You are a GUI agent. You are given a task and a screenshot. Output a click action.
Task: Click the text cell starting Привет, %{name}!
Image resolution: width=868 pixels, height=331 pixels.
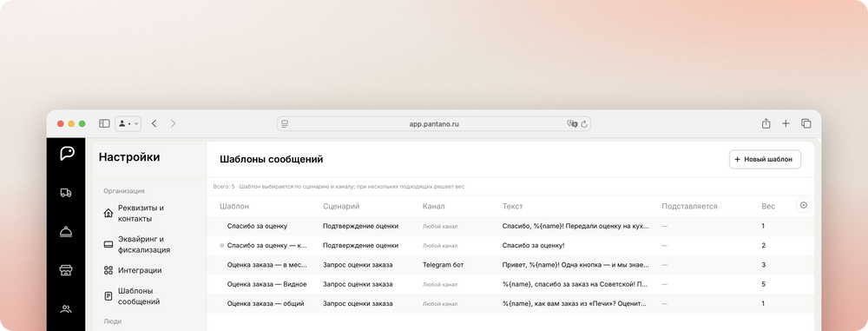tap(575, 265)
